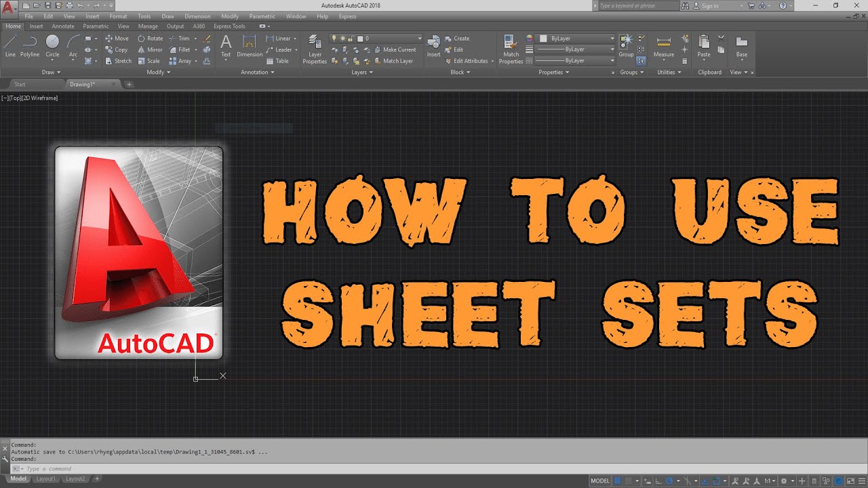The height and width of the screenshot is (488, 868).
Task: Expand the Draw panel dropdown
Action: (x=51, y=72)
